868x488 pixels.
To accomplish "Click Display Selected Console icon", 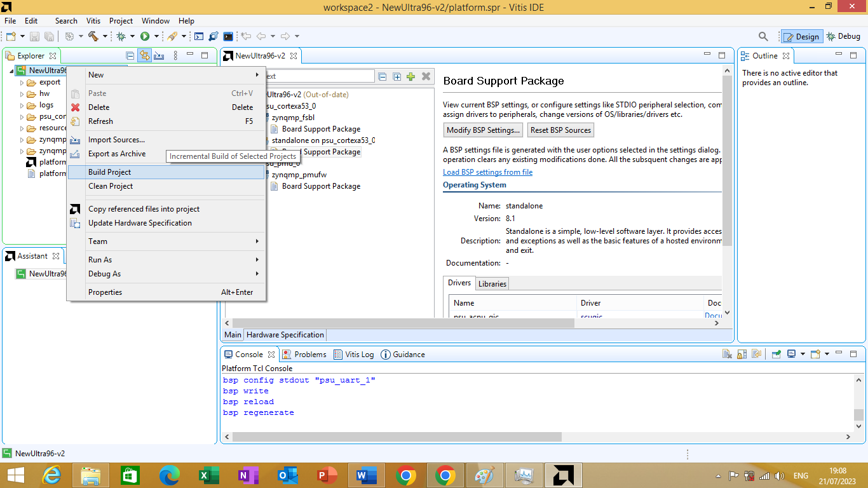I will pos(792,355).
